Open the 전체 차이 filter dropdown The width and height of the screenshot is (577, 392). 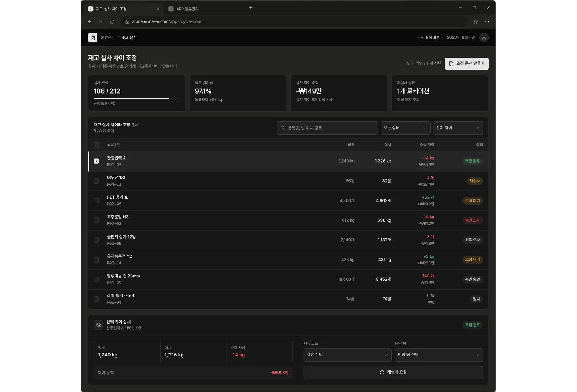pos(458,128)
